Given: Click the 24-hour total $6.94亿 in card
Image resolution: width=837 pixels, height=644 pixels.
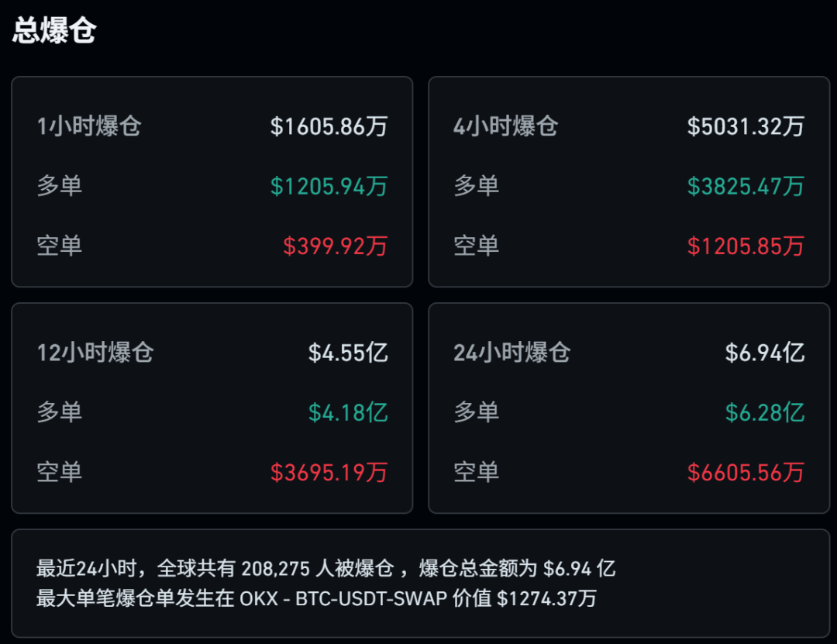Looking at the screenshot, I should 765,353.
